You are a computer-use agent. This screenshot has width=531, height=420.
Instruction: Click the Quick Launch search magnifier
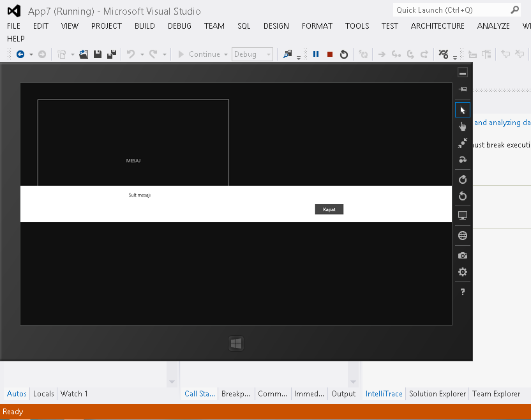click(x=514, y=10)
